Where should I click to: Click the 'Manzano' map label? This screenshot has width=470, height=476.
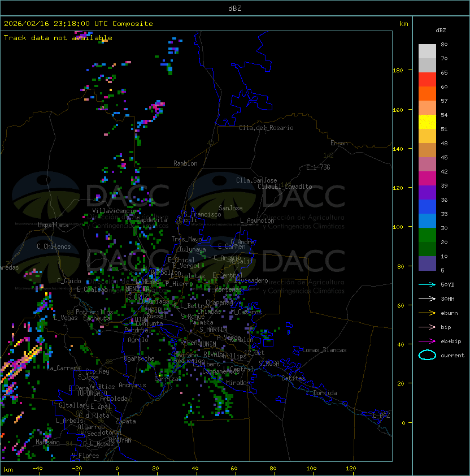point(47,442)
